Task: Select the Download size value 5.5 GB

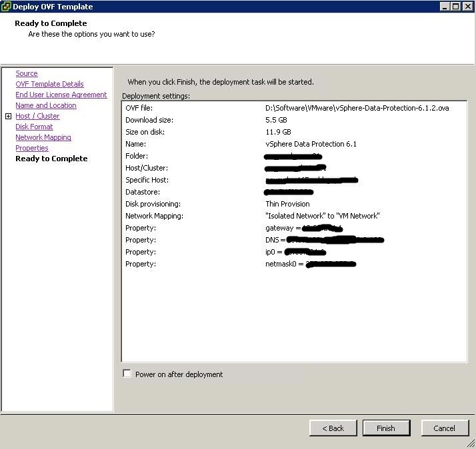Action: click(x=276, y=120)
